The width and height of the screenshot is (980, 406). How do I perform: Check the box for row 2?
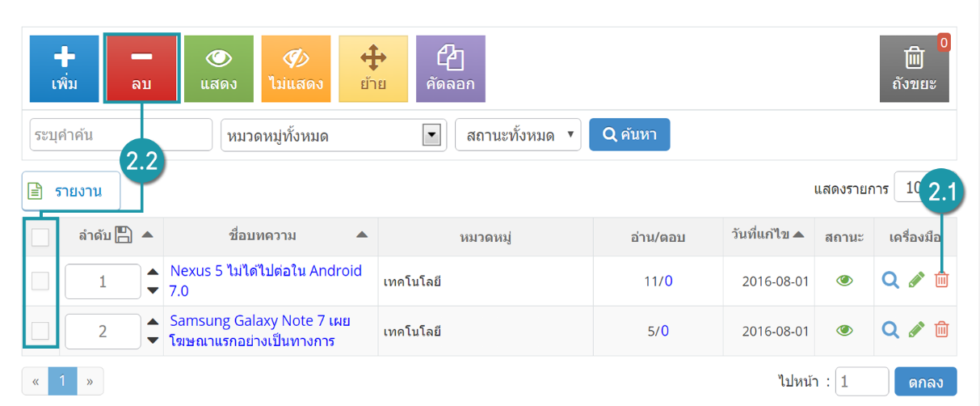[x=40, y=330]
